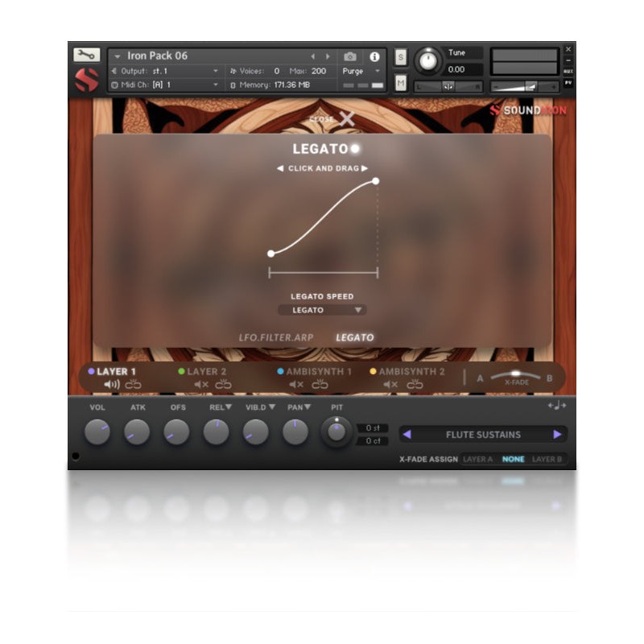Image resolution: width=644 pixels, height=644 pixels.
Task: Toggle the Legato on/off indicator
Action: click(355, 149)
